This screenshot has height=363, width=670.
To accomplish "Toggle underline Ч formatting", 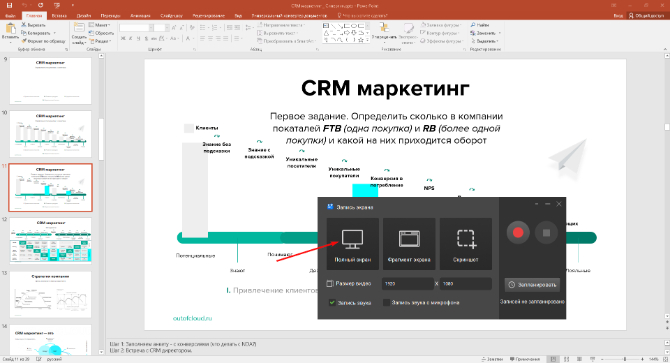I will click(138, 38).
